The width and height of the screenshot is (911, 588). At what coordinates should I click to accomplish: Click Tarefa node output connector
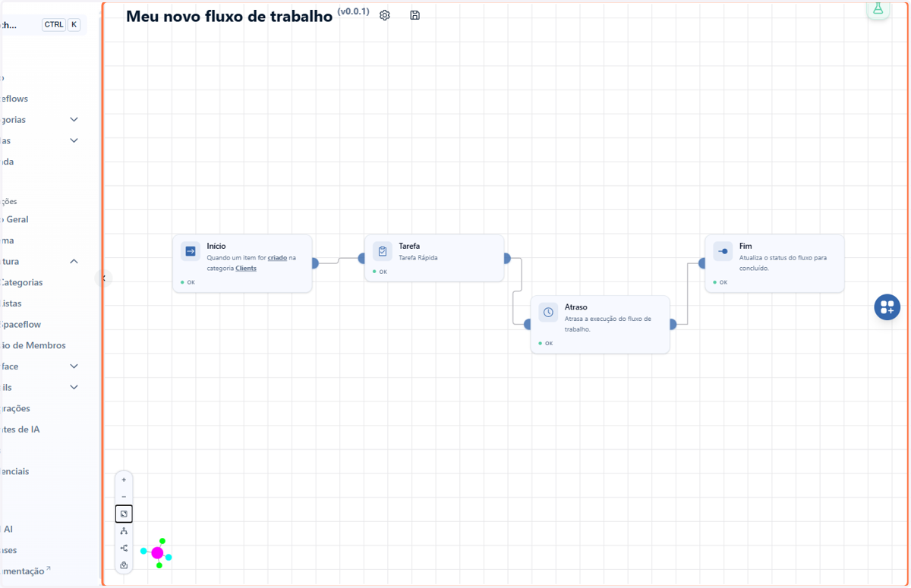pos(506,259)
